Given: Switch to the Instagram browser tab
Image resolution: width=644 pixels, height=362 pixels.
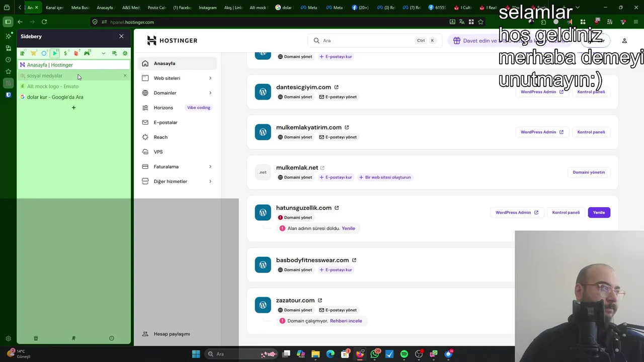Looking at the screenshot, I should (x=207, y=8).
